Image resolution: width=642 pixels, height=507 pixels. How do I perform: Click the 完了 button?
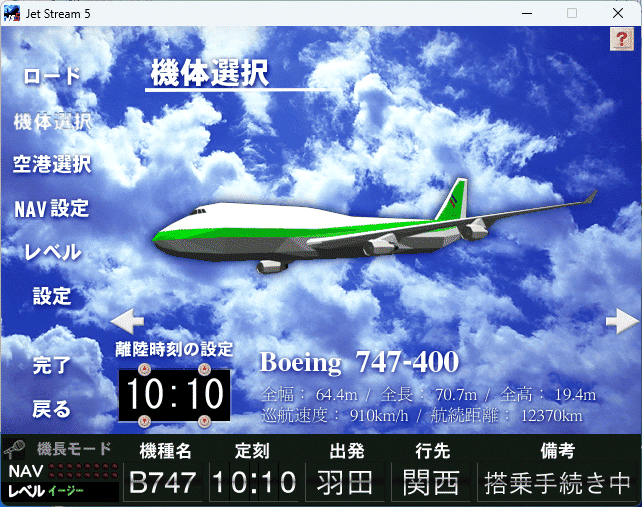(x=52, y=365)
